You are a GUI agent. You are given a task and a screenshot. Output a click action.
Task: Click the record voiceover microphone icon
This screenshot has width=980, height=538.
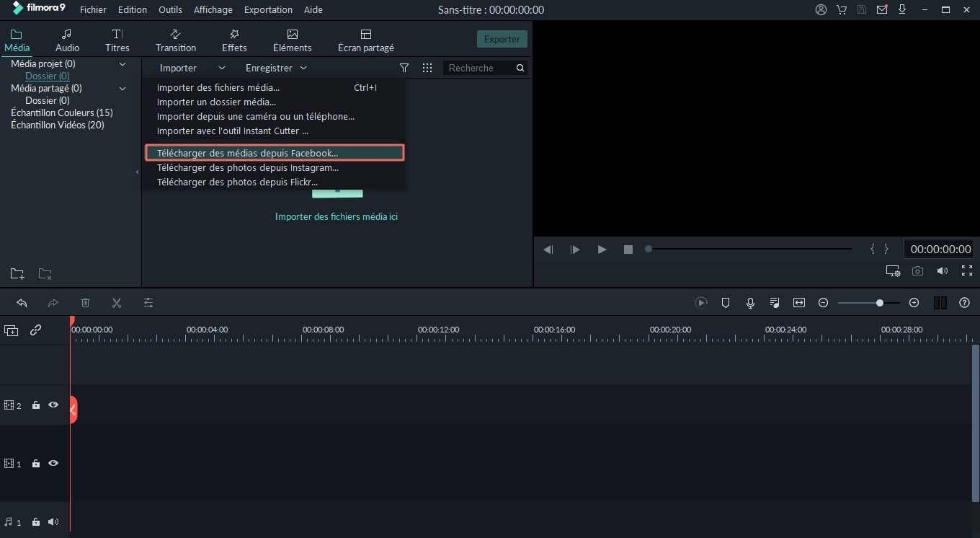click(x=750, y=303)
